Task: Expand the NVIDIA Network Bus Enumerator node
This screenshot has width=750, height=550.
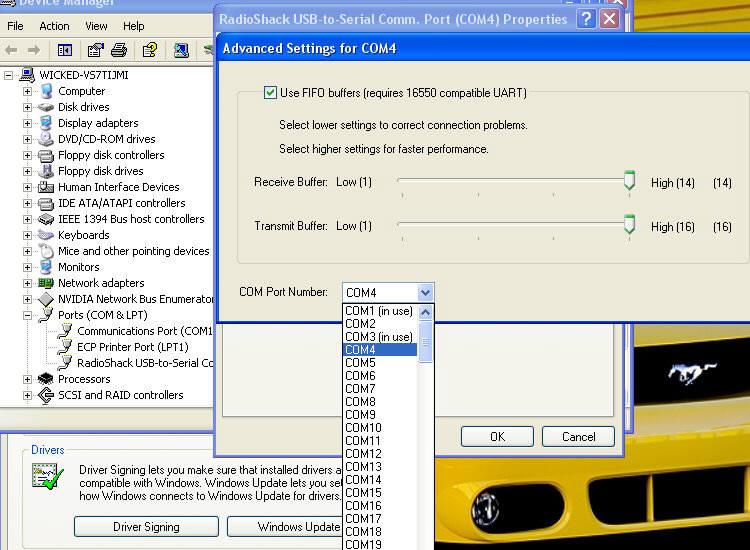Action: point(27,299)
